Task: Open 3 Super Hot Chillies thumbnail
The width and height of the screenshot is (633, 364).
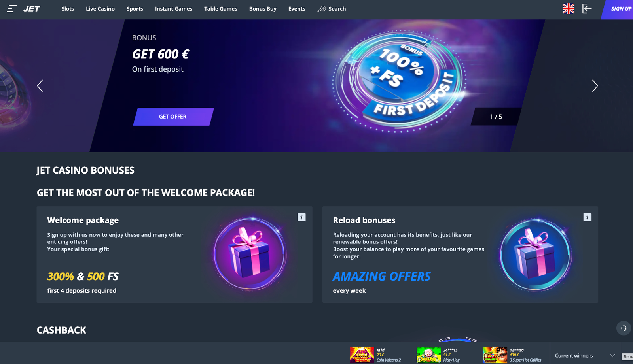Action: click(495, 355)
